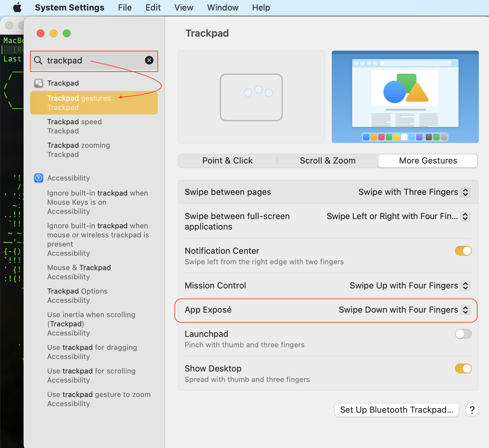Select Trackpad speed search result
The width and height of the screenshot is (489, 448).
point(94,126)
